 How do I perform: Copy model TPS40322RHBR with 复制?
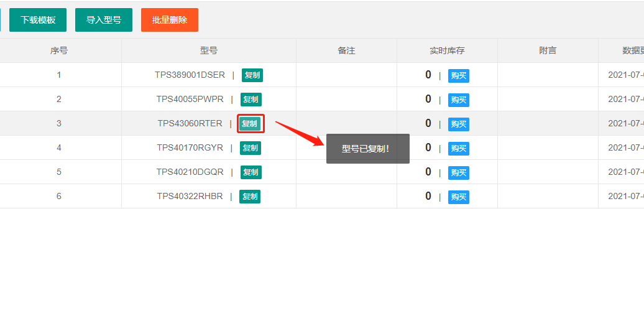click(x=251, y=197)
